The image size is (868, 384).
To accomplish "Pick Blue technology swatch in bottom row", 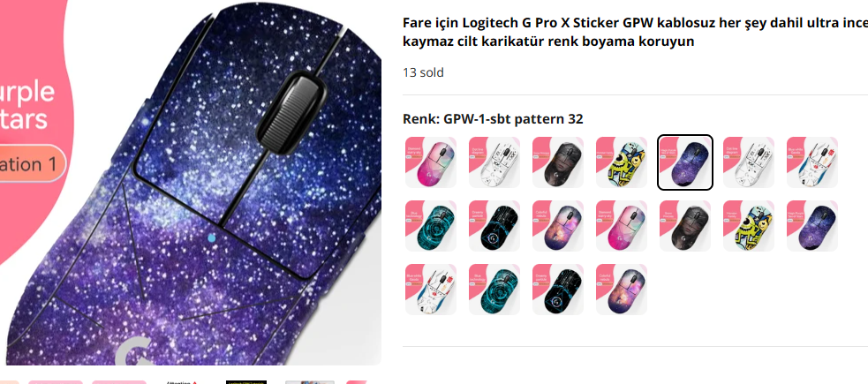I will coord(494,290).
